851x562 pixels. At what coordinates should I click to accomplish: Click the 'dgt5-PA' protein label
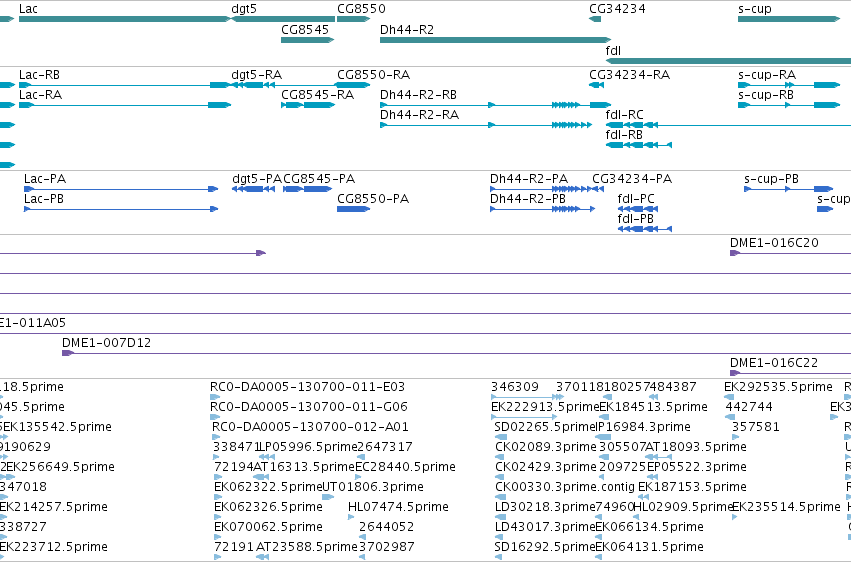(x=257, y=178)
